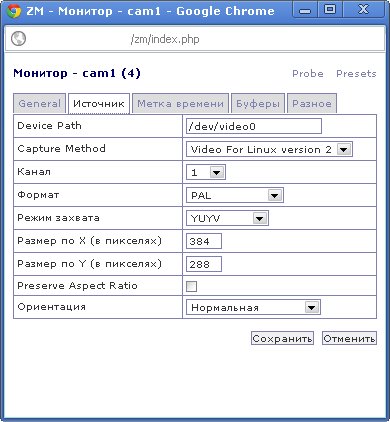The height and width of the screenshot is (422, 390).
Task: Open the Probe link
Action: (x=308, y=74)
